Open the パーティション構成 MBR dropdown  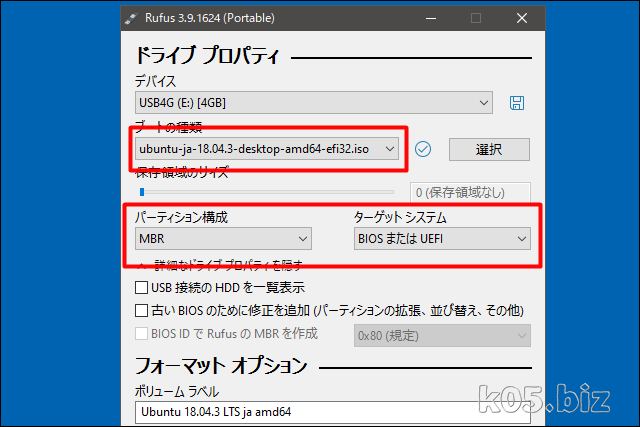[223, 238]
